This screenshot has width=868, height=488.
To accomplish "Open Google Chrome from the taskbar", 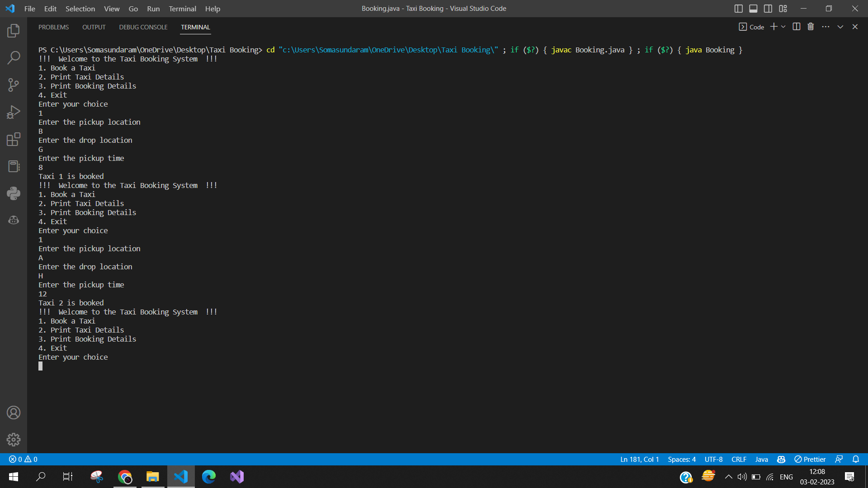I will tap(125, 477).
